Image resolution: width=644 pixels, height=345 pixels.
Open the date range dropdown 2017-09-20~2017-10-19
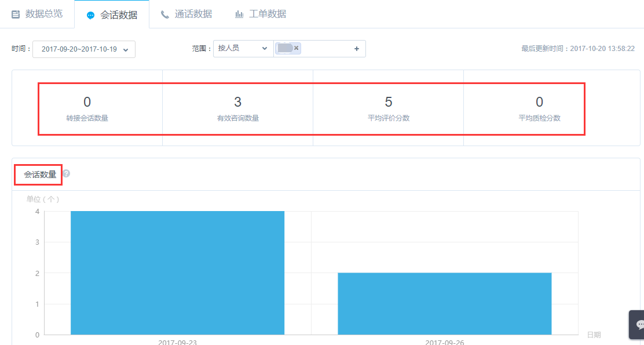pos(84,49)
